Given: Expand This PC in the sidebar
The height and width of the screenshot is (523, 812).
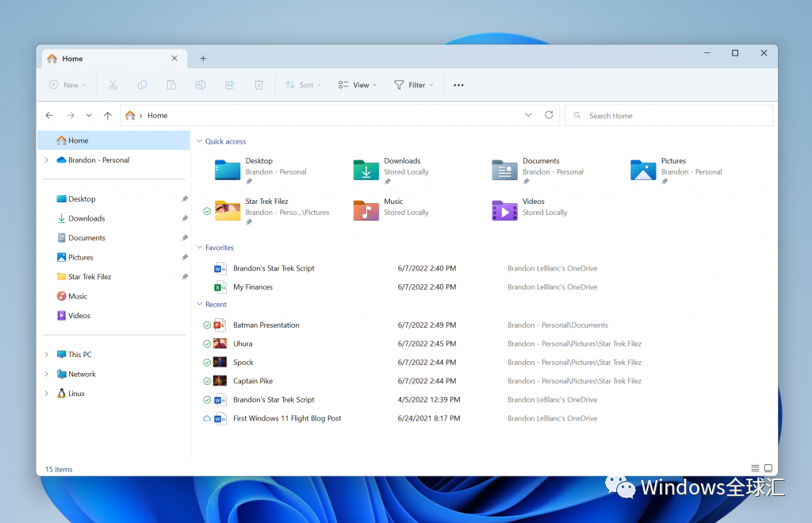Looking at the screenshot, I should point(46,354).
